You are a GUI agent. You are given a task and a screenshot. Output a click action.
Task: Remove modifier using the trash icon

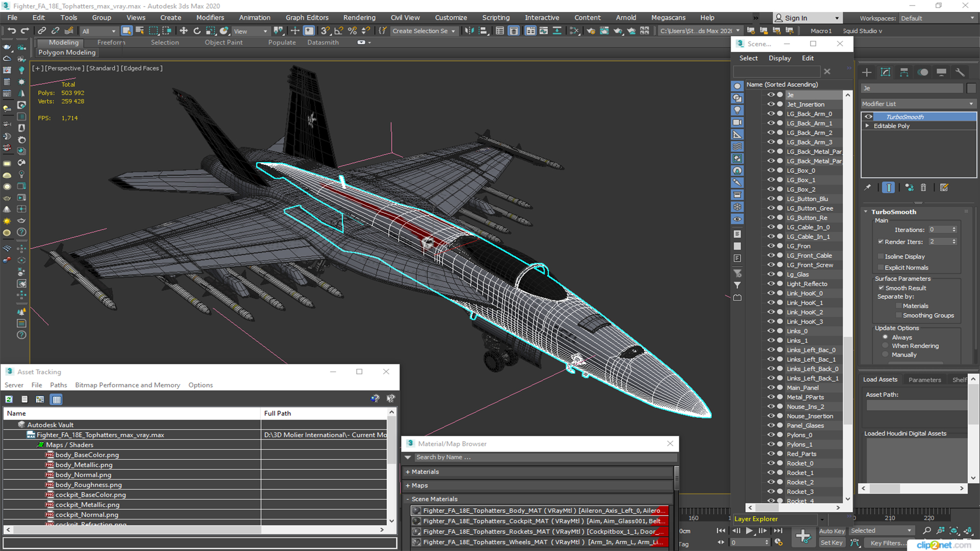pyautogui.click(x=923, y=188)
